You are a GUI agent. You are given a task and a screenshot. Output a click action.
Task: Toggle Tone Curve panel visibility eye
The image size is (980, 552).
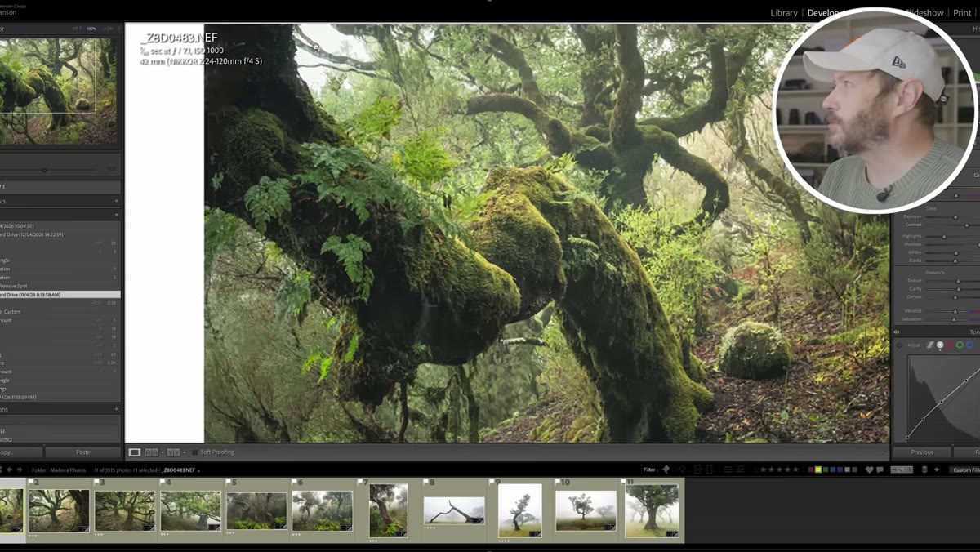tap(897, 332)
